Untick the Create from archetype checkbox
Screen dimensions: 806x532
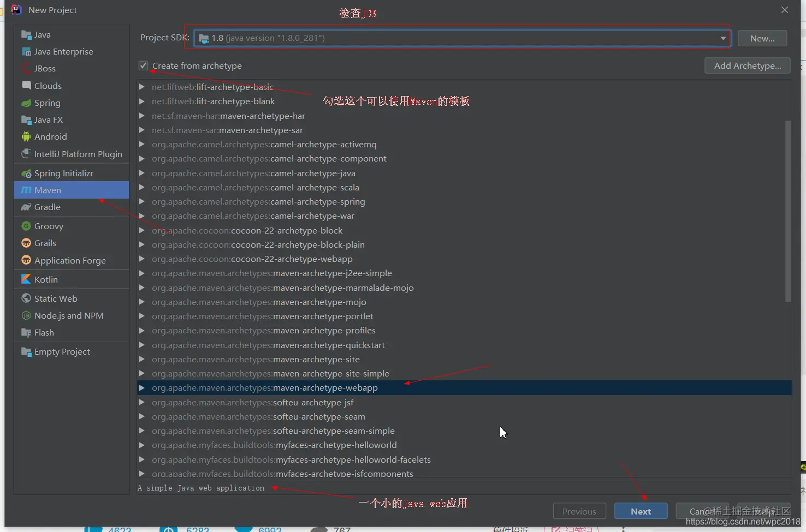tap(143, 66)
